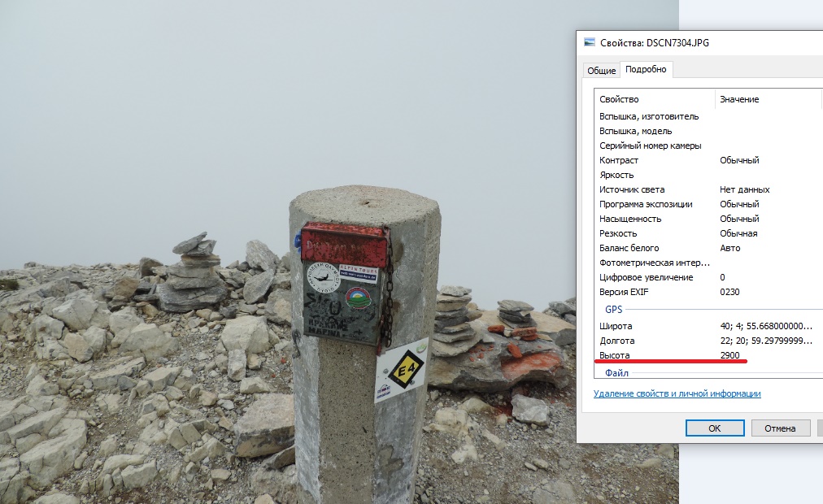The height and width of the screenshot is (504, 823).
Task: Click the Файл group header
Action: [616, 372]
